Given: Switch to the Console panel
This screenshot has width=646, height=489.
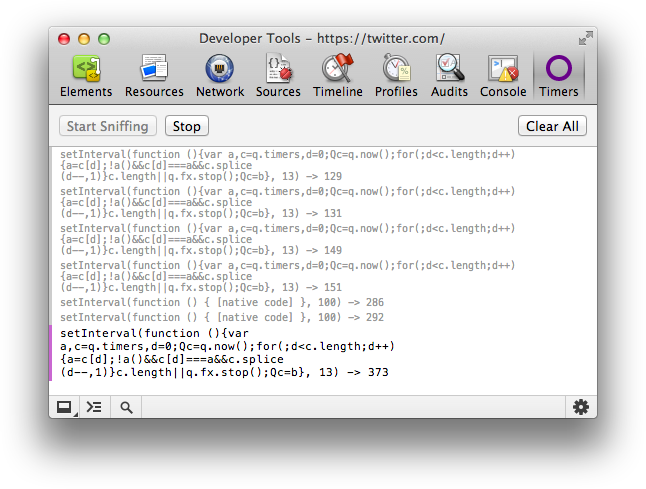Looking at the screenshot, I should [x=503, y=76].
